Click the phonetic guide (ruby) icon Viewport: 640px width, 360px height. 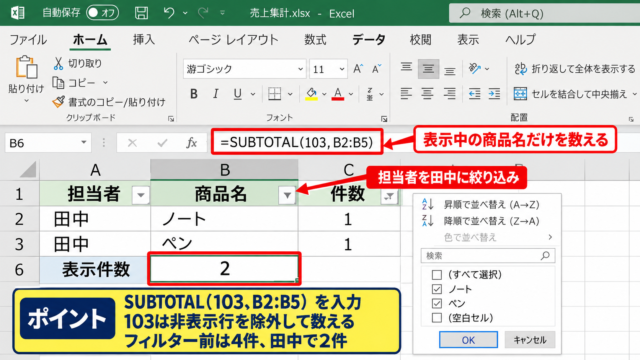click(x=370, y=94)
